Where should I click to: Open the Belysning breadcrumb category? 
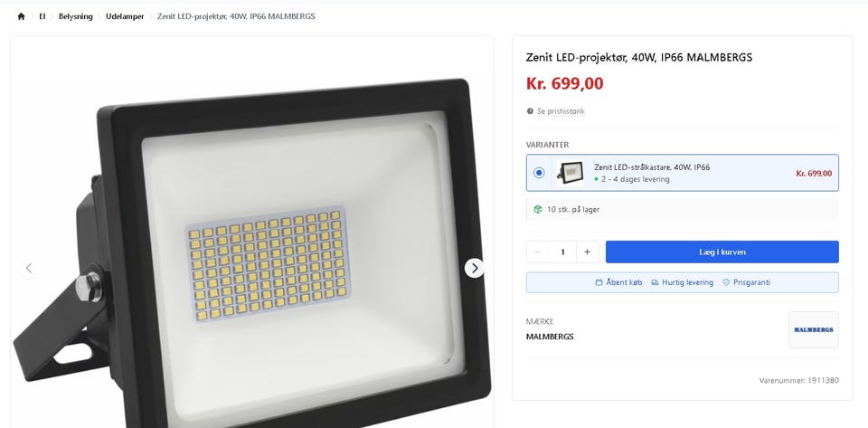click(76, 16)
